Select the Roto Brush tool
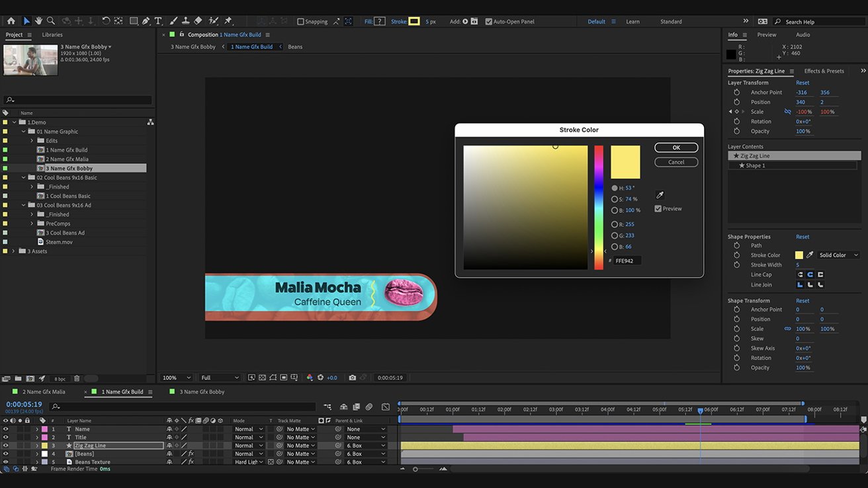The width and height of the screenshot is (868, 488). (x=214, y=21)
